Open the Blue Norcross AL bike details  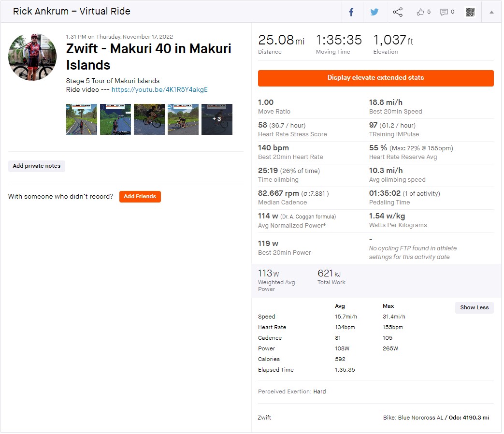414,419
